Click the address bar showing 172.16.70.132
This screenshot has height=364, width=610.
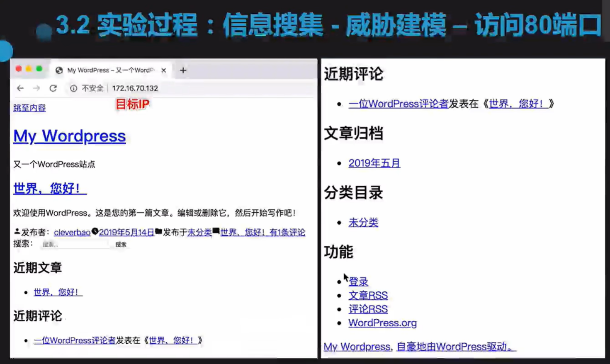(135, 88)
